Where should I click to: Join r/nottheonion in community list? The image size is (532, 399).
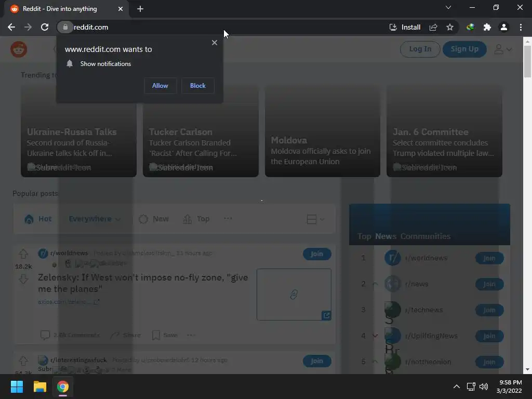[489, 362]
